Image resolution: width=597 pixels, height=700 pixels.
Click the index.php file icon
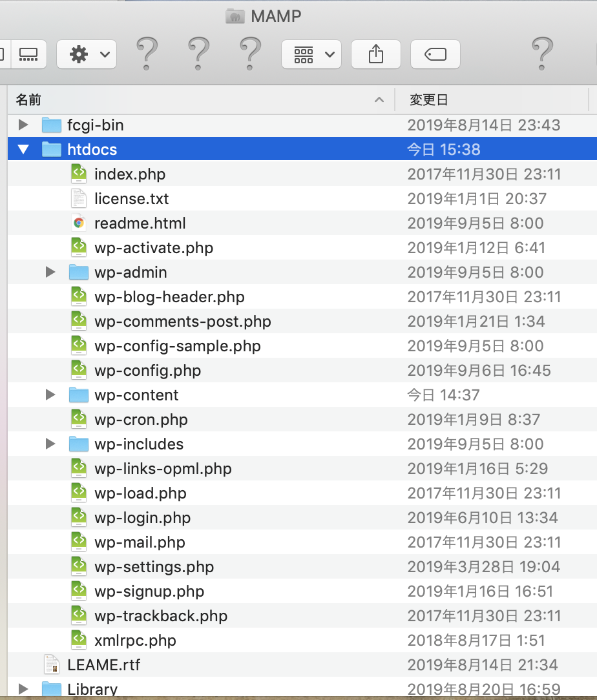click(79, 174)
